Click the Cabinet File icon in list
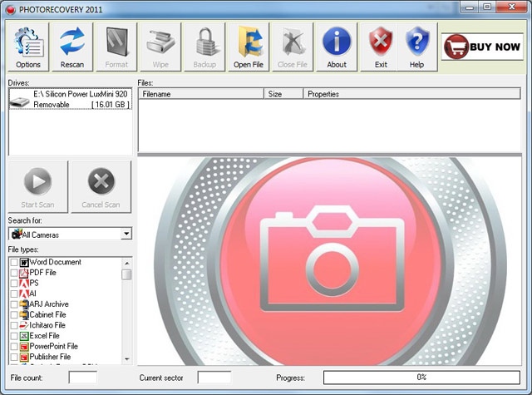The height and width of the screenshot is (395, 532). 24,315
